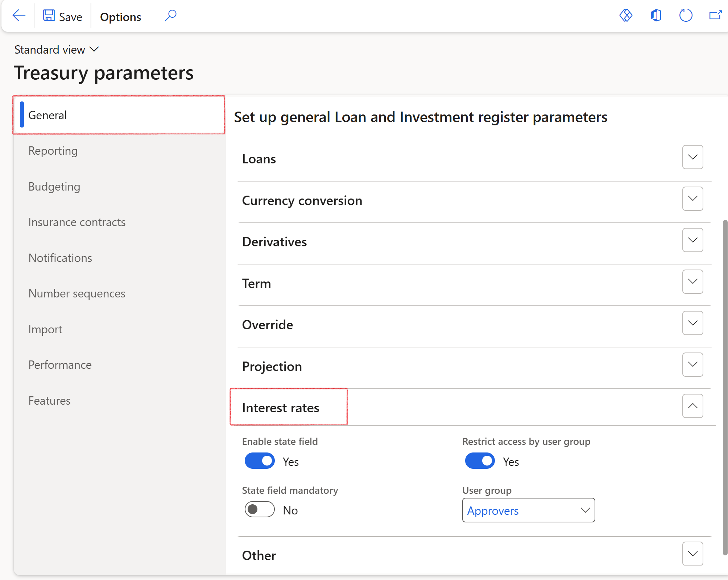Viewport: 728px width, 580px height.
Task: Turn on State field mandatory
Action: [x=260, y=509]
